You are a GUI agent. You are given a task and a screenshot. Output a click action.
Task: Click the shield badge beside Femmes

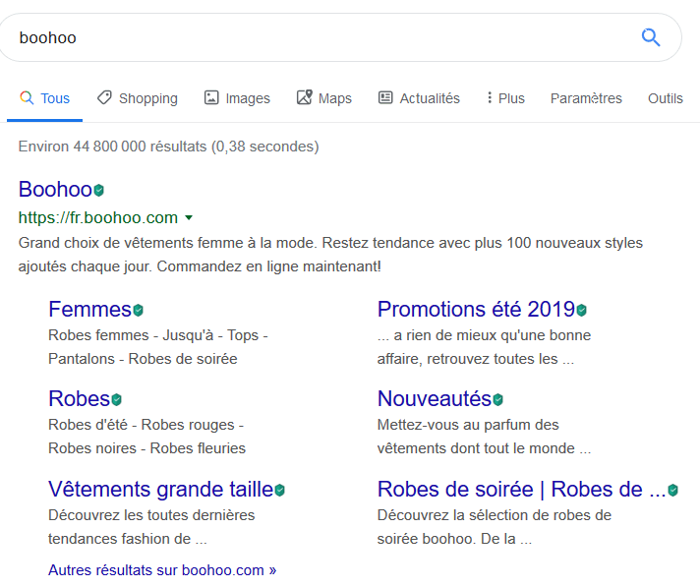pyautogui.click(x=138, y=310)
